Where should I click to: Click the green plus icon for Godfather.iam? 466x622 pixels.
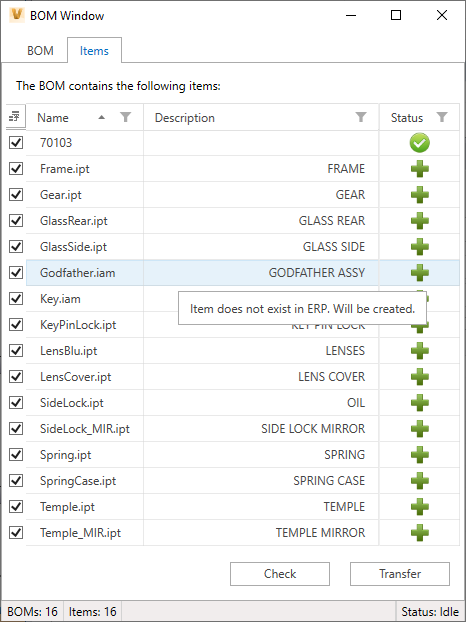click(x=420, y=273)
